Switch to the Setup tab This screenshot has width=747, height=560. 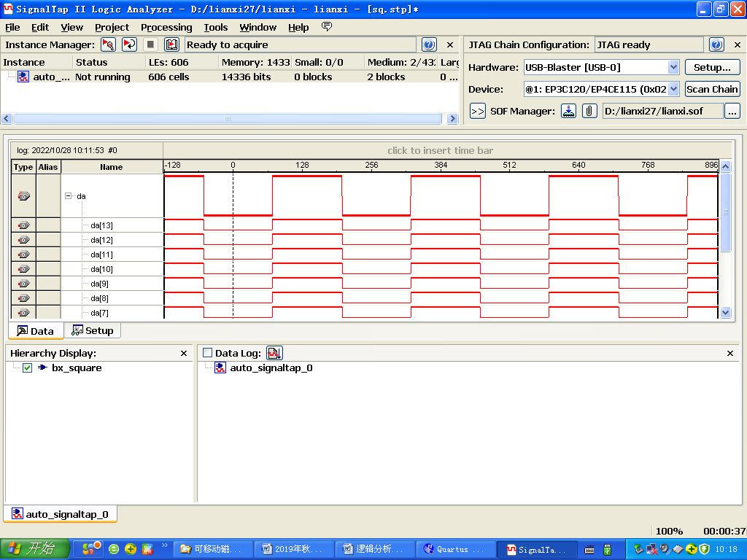tap(93, 330)
